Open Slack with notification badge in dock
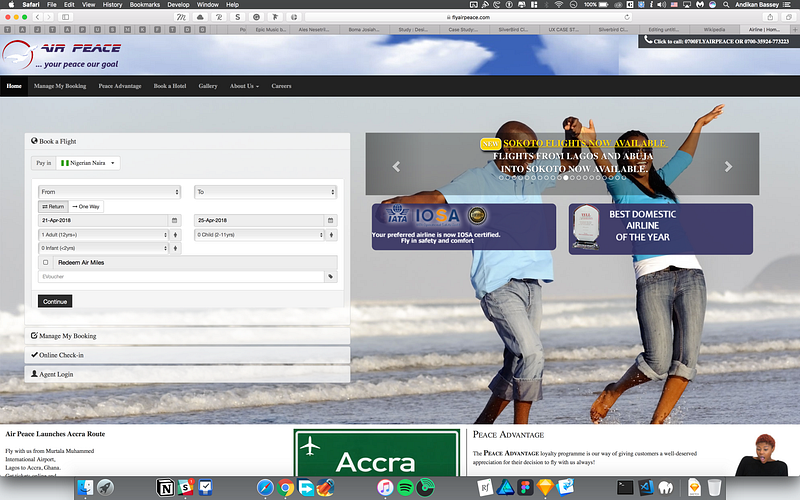The width and height of the screenshot is (800, 500). pyautogui.click(x=185, y=488)
